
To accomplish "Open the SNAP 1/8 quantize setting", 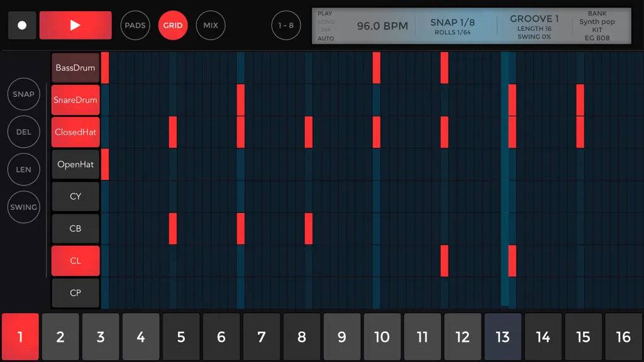I will pos(453,26).
